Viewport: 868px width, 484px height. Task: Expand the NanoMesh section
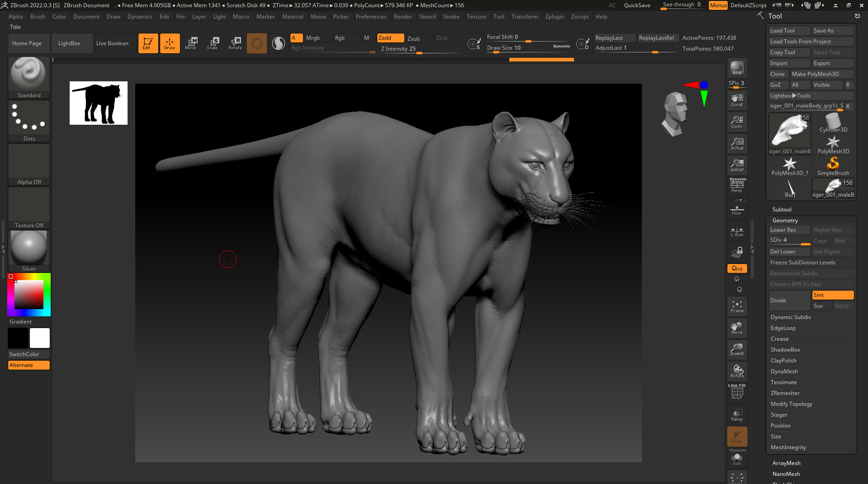(786, 474)
